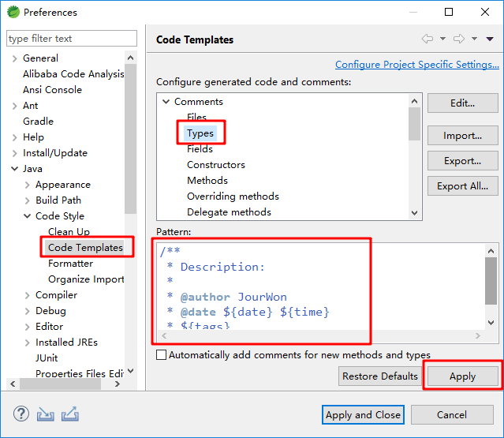Select the JUnit preference page
504x438 pixels.
coord(47,358)
